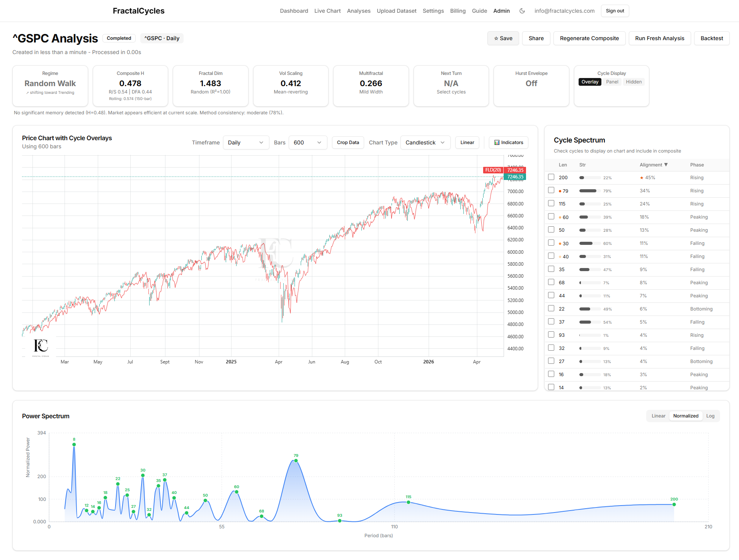This screenshot has width=739, height=560.
Task: Select Overlay cycle display mode
Action: click(x=590, y=82)
